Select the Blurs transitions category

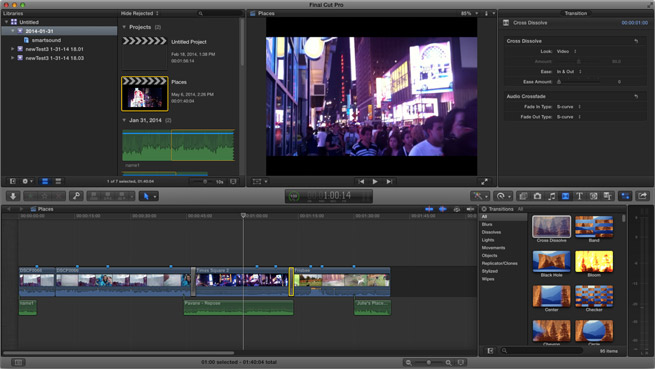[x=487, y=224]
